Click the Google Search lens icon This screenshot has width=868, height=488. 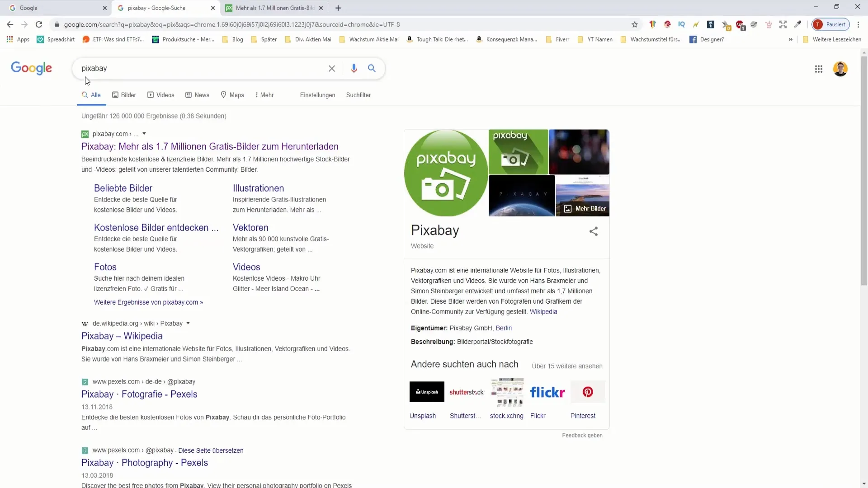(x=372, y=68)
